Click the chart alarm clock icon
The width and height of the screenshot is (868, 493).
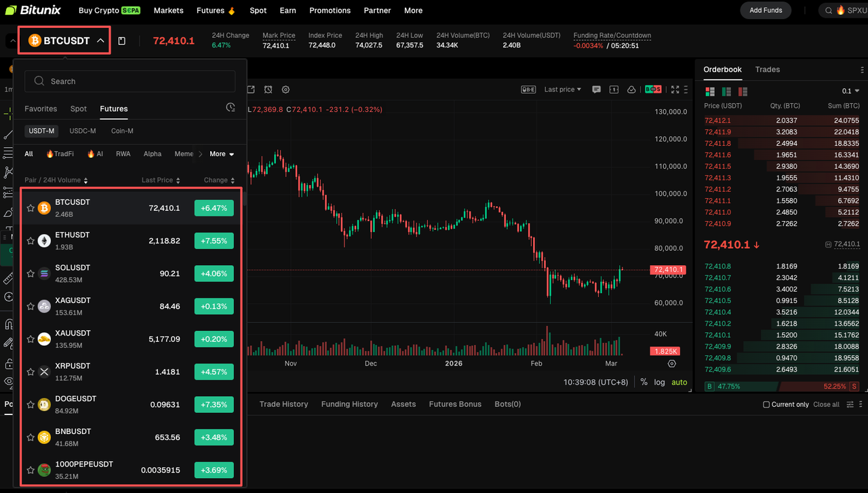pos(269,90)
